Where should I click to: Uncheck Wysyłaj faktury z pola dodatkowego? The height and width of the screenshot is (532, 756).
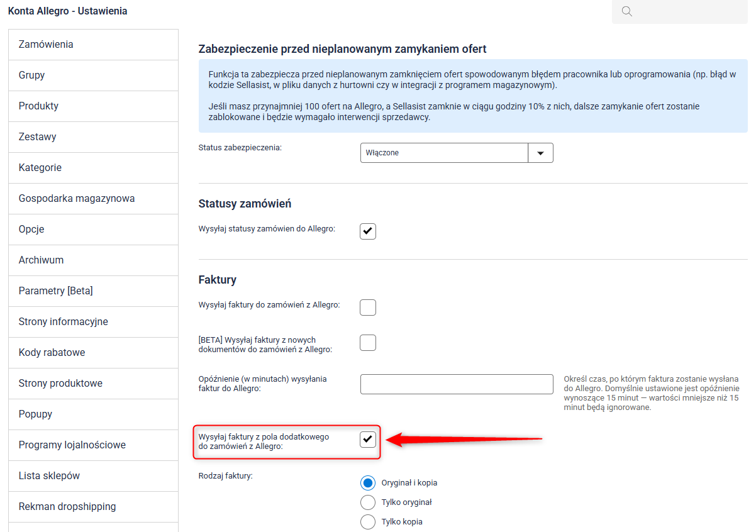[x=368, y=439]
